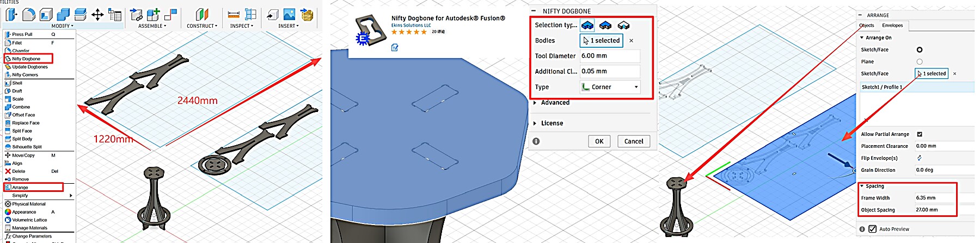Viewport: 980px width, 243px height.
Task: Toggle the Auto Preview checkbox
Action: click(x=873, y=229)
